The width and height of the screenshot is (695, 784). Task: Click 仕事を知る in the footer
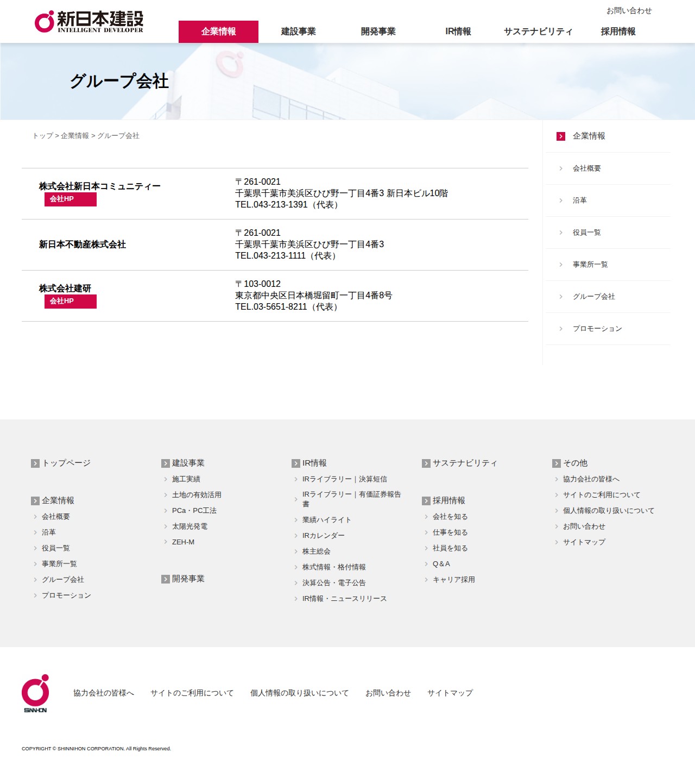(450, 532)
